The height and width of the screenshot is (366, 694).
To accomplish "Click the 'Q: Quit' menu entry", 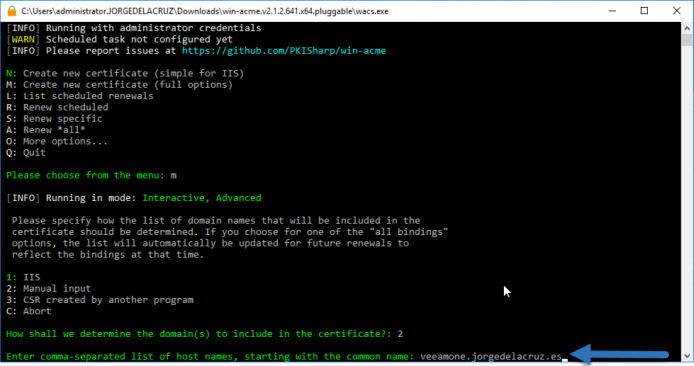I will pyautogui.click(x=26, y=153).
